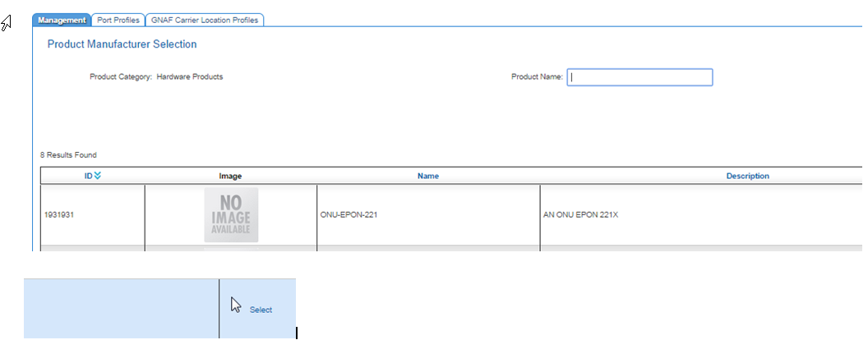Click the Product Name label
Viewport: 868px width, 340px height.
pyautogui.click(x=536, y=77)
